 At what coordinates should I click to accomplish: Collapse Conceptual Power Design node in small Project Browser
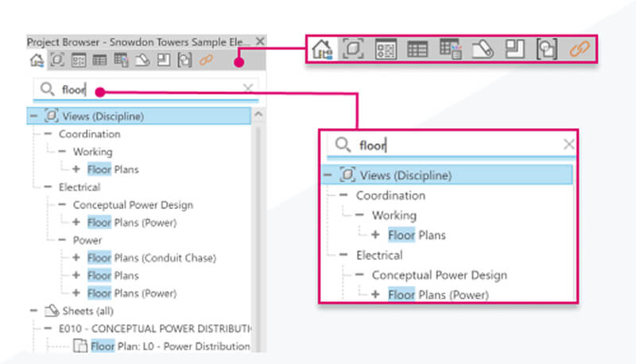coord(62,204)
